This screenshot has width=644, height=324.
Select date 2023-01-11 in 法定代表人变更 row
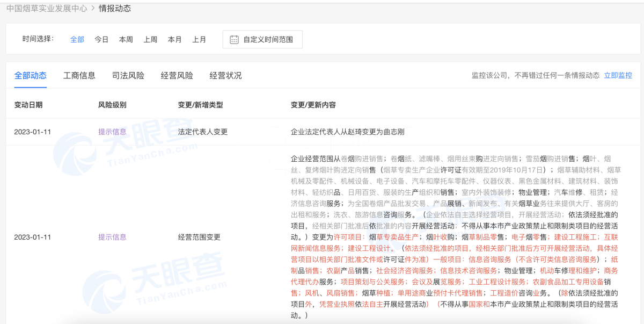click(x=33, y=132)
